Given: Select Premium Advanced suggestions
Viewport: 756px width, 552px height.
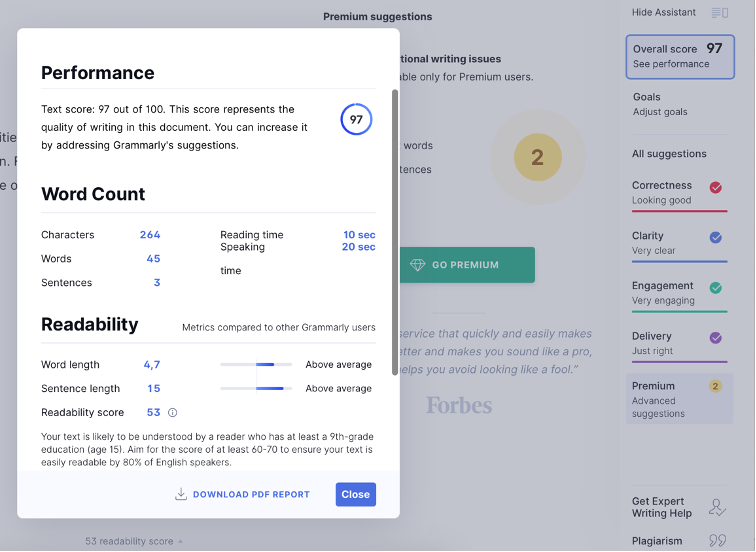Looking at the screenshot, I should [679, 399].
